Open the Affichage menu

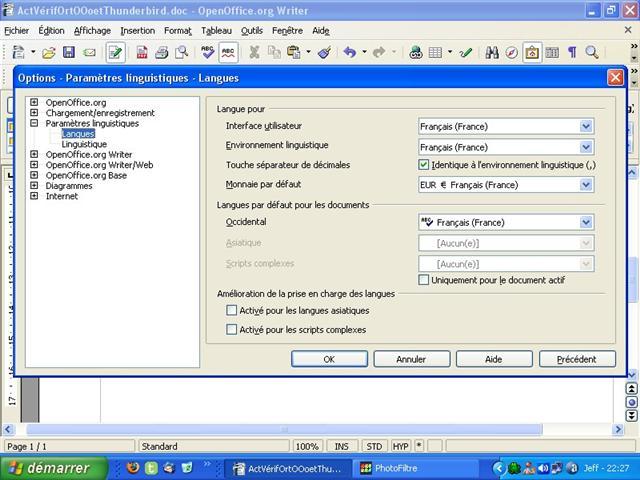[92, 31]
